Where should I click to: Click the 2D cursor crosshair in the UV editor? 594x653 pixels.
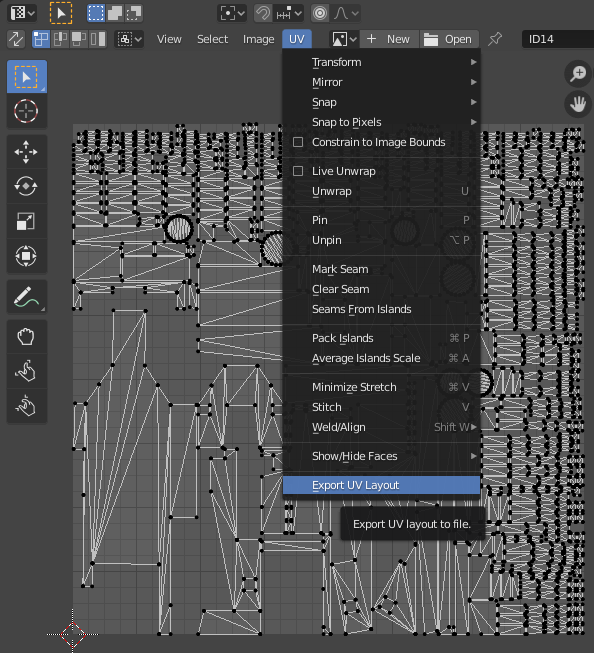pyautogui.click(x=72, y=634)
